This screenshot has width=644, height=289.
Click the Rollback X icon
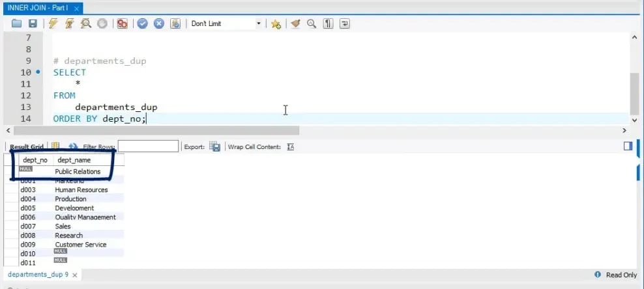pos(158,23)
